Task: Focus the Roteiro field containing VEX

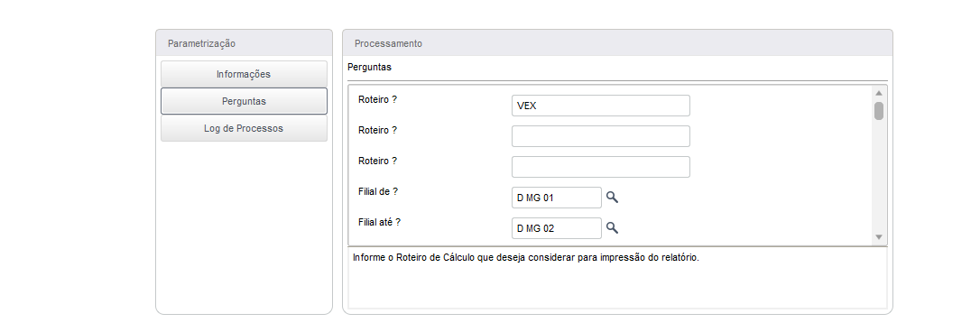Action: point(601,106)
